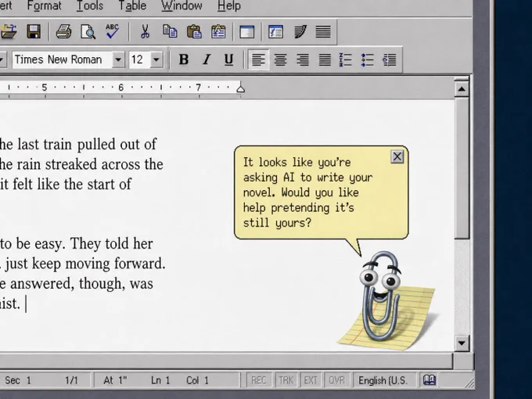Screen dimensions: 532x399
Task: Toggle Italic formatting
Action: tap(207, 59)
